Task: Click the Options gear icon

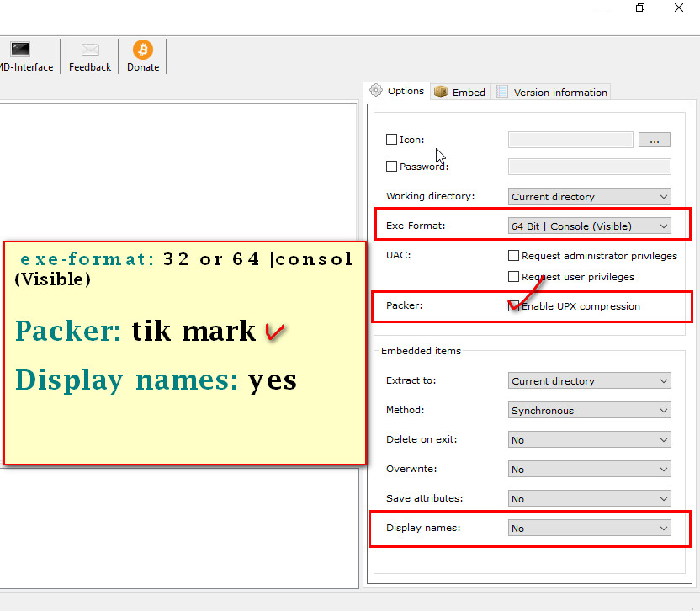Action: 376,91
